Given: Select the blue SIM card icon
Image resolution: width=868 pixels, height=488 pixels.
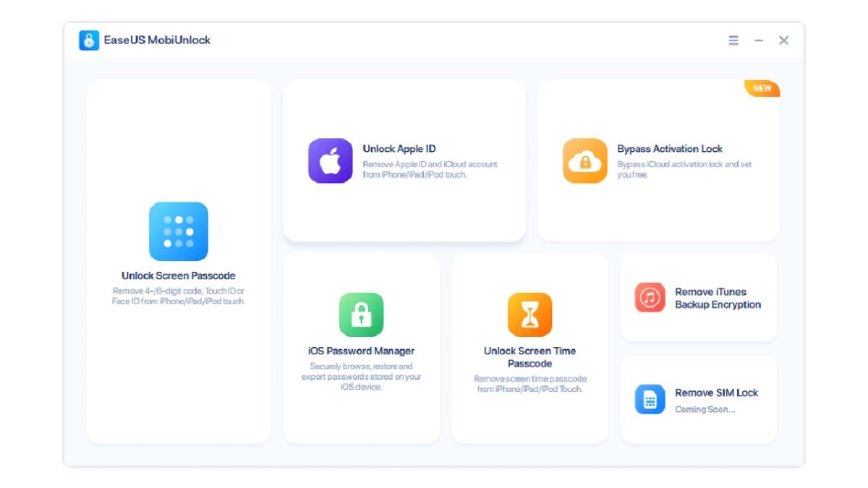Looking at the screenshot, I should click(650, 398).
